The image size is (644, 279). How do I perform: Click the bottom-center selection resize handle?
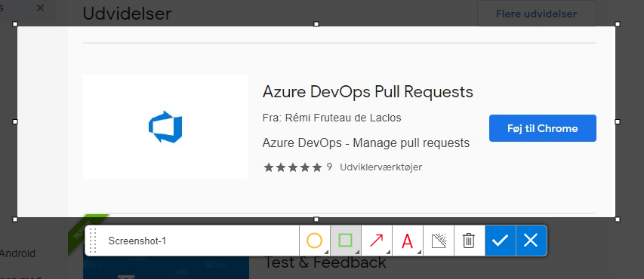pos(316,219)
